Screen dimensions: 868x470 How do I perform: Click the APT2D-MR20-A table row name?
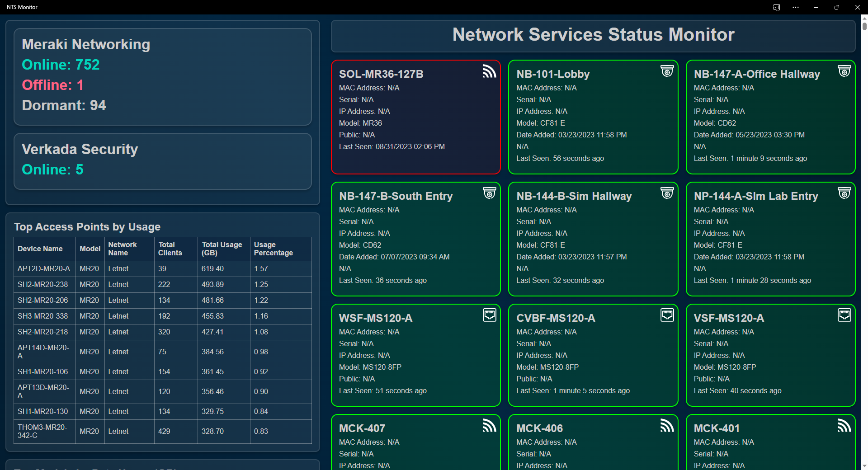click(x=44, y=268)
